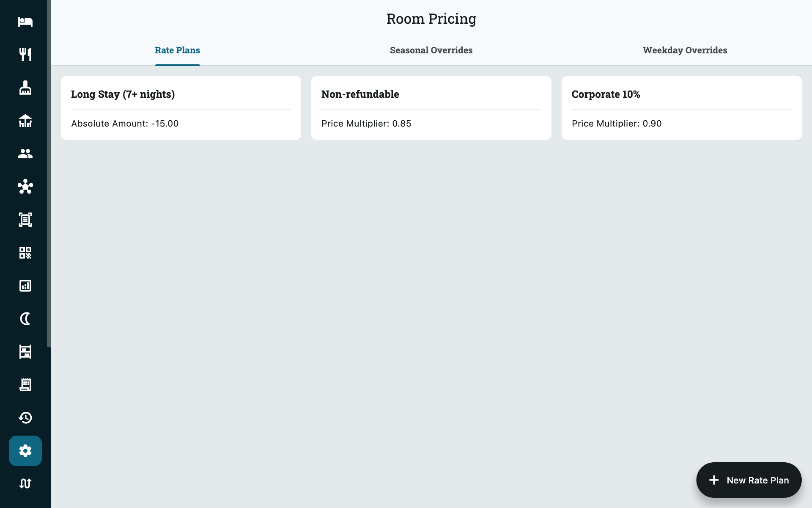Open the history clock icon

(25, 418)
